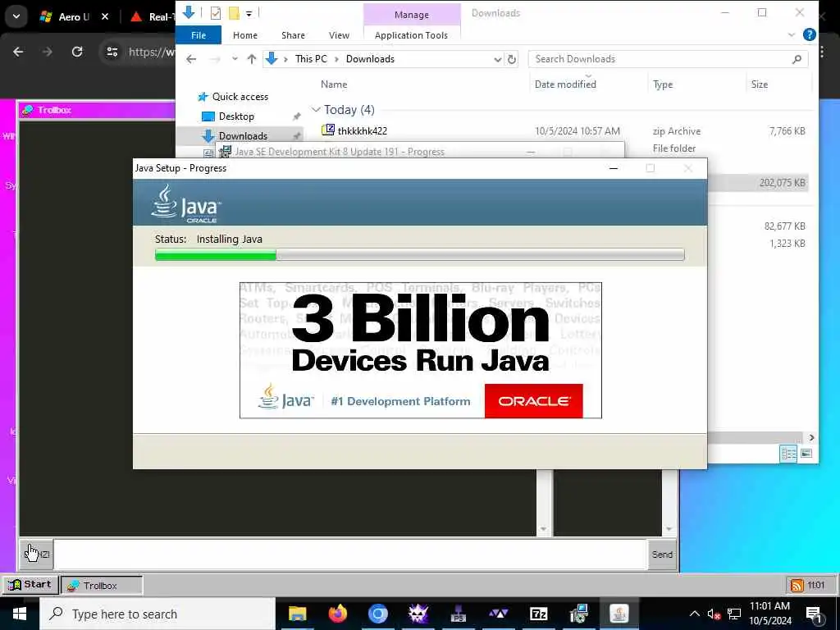Select the Trollbox taskbar button
840x630 pixels.
pos(102,585)
